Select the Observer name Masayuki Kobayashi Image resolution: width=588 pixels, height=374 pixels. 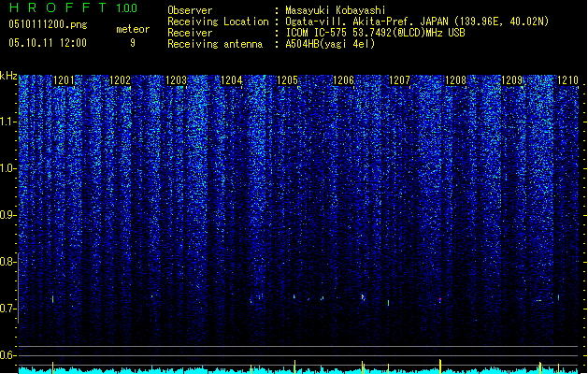point(336,10)
